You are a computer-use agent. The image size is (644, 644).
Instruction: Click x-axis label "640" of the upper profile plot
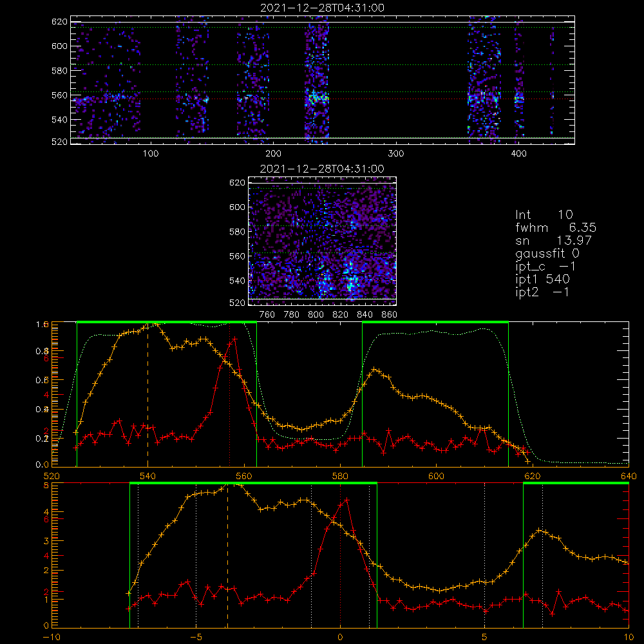629,477
